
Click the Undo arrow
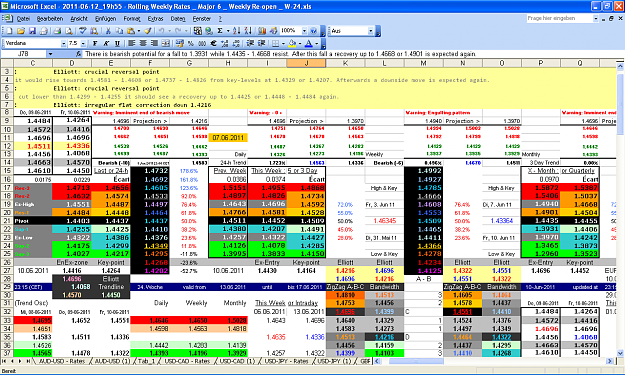pyautogui.click(x=161, y=31)
